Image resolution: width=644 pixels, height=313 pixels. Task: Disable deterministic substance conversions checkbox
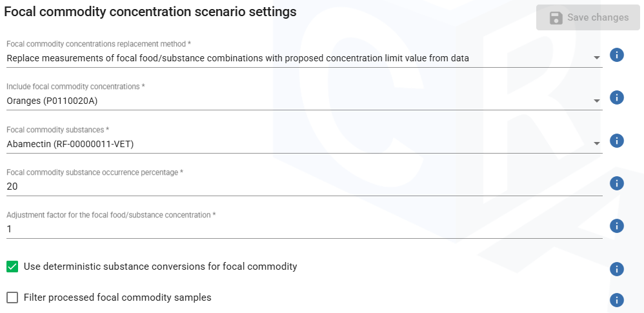(12, 267)
